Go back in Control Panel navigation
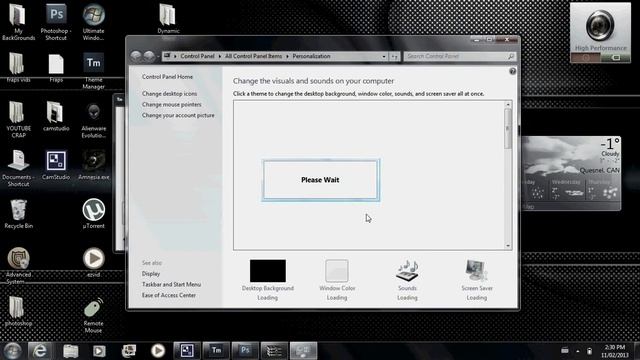640x360 pixels. point(136,56)
